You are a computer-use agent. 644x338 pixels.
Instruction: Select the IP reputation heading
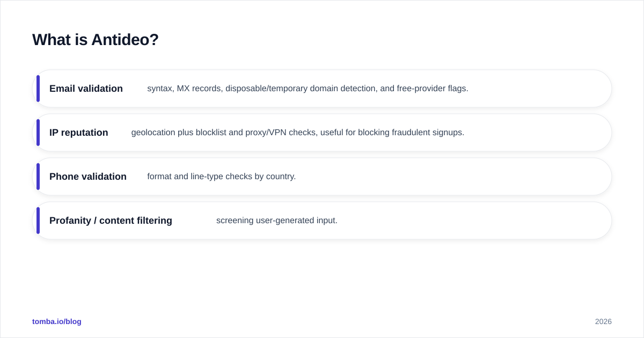(x=79, y=133)
